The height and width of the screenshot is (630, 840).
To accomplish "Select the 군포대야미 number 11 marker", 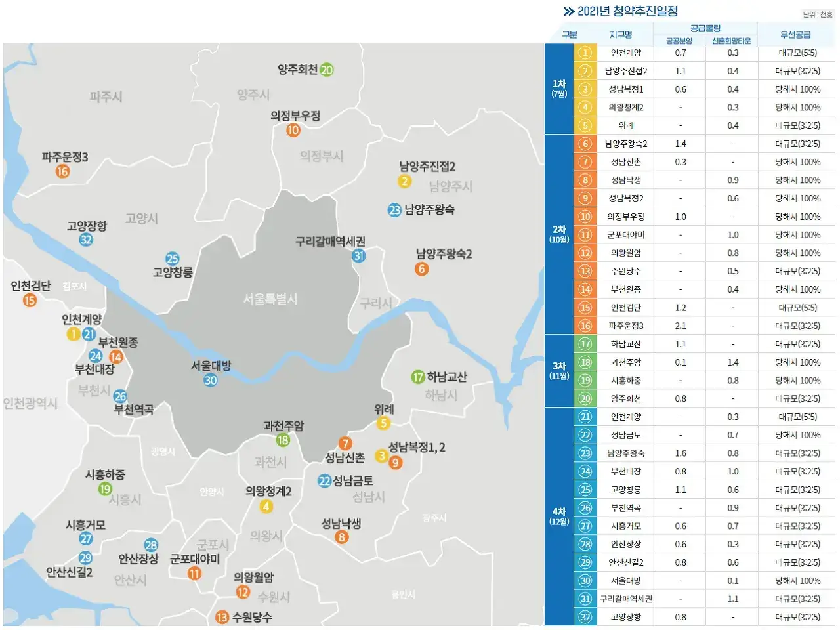I will click(x=194, y=572).
